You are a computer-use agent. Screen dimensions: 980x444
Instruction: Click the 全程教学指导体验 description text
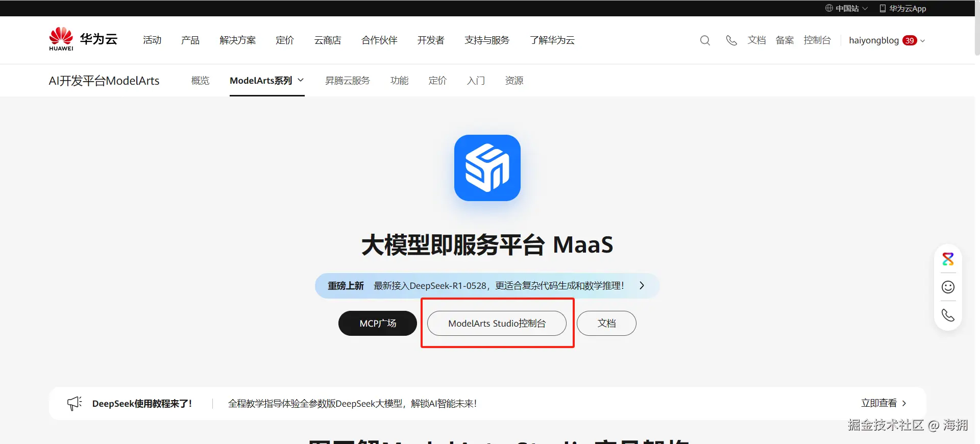[352, 404]
